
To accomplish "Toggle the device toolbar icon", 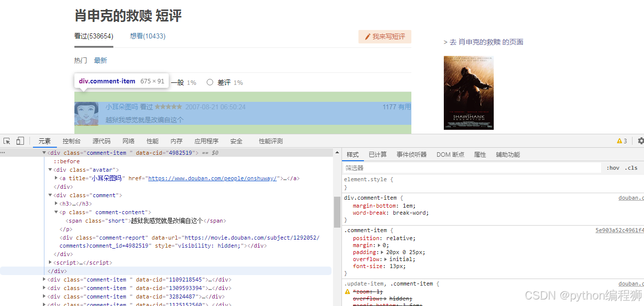I will click(x=20, y=141).
